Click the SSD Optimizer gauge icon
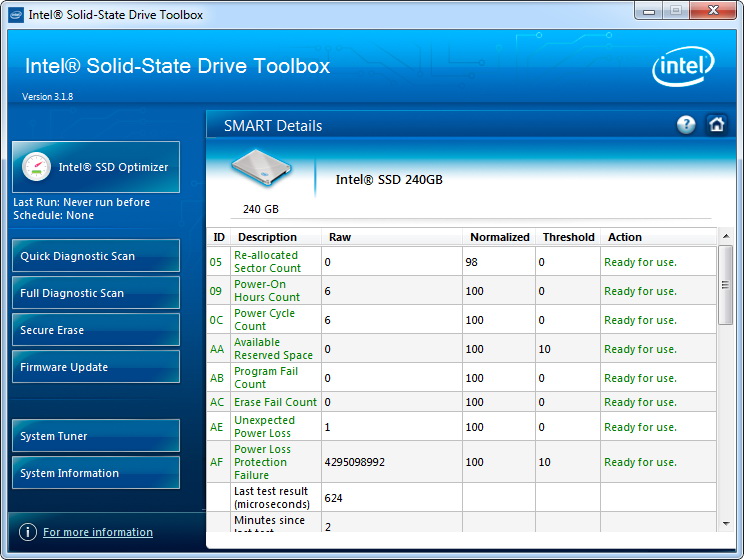The image size is (744, 560). pyautogui.click(x=36, y=167)
